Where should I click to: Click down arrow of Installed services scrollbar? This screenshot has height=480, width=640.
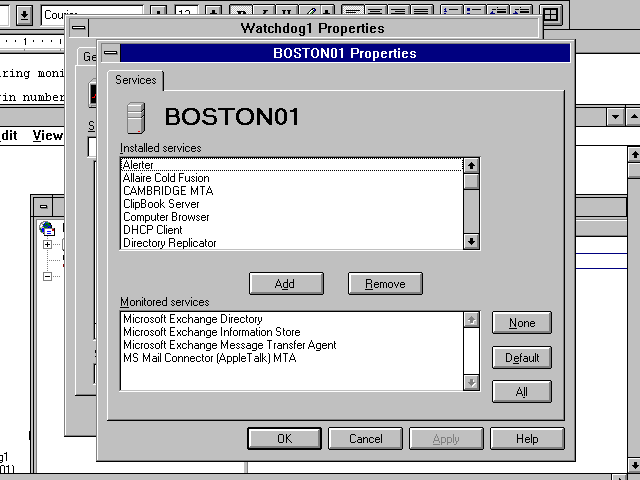[x=471, y=242]
